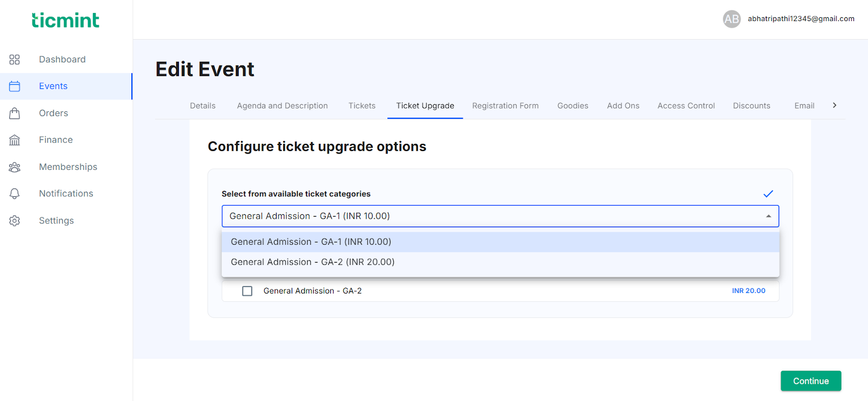Collapse the ticket categories dropdown arrow
The height and width of the screenshot is (401, 868).
tap(768, 216)
